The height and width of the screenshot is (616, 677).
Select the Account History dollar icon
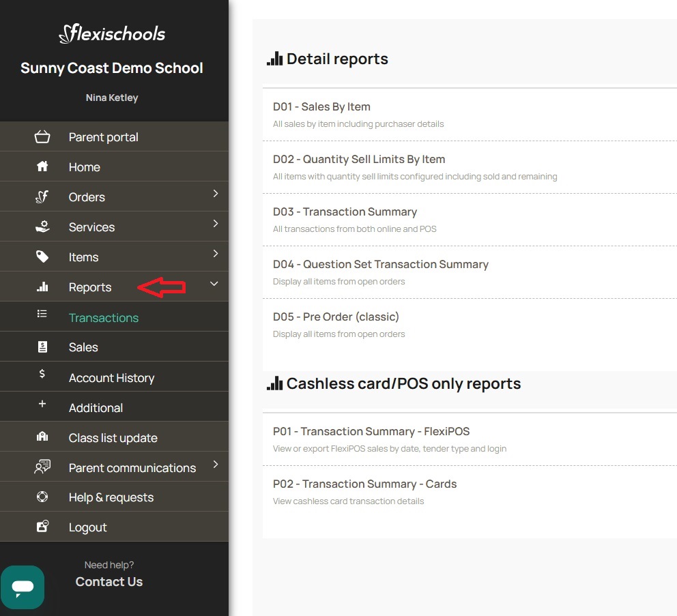[x=42, y=376]
